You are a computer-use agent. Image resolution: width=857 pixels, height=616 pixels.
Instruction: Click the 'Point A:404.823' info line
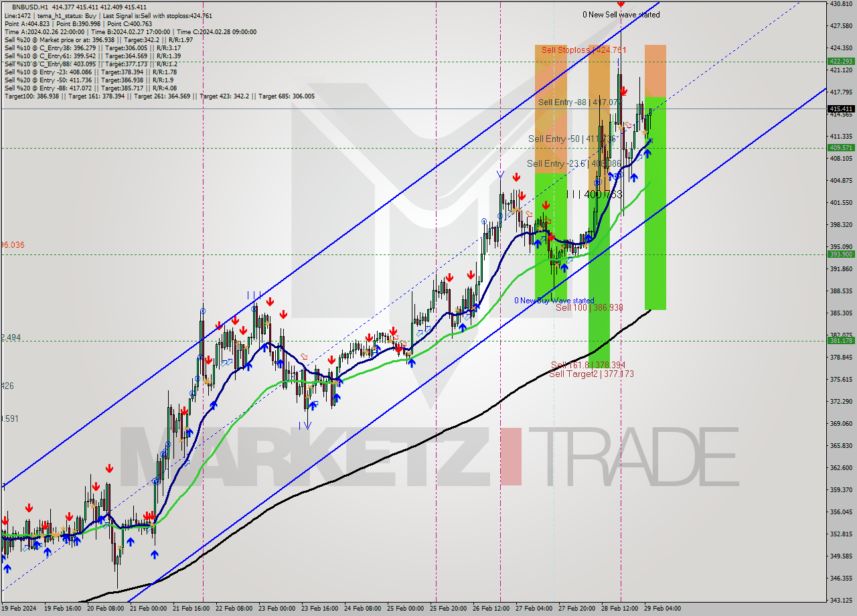coord(78,23)
